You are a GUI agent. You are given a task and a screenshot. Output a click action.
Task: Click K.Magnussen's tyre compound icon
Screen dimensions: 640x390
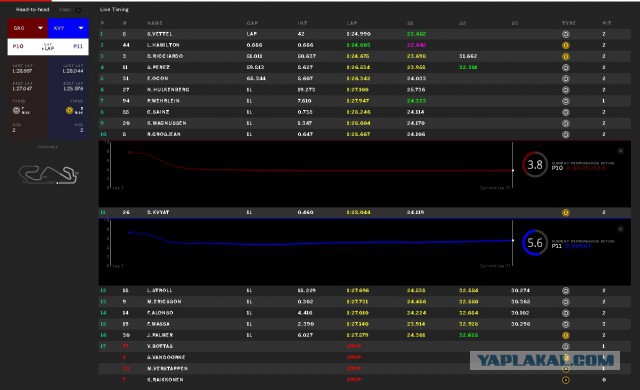(566, 123)
